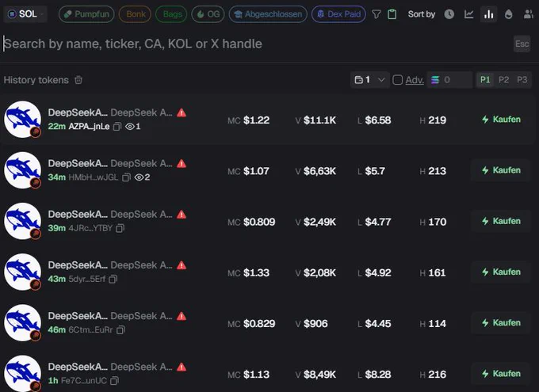Buy the 1h DeepSeek token via Kaufen

tap(501, 374)
